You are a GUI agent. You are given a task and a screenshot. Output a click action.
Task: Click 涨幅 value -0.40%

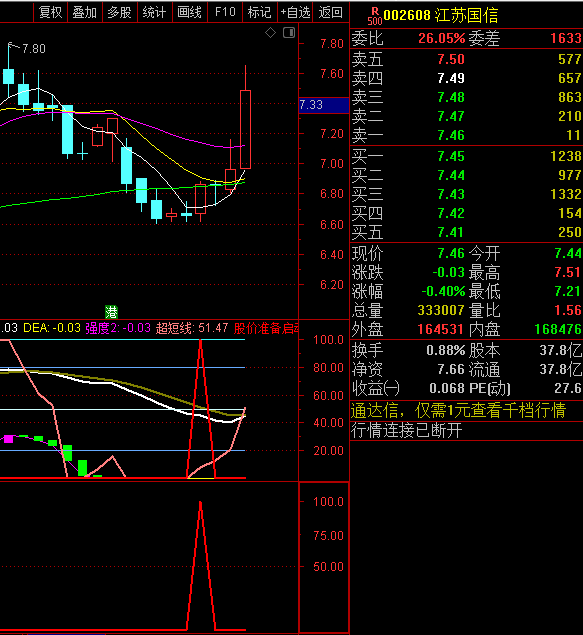tap(443, 292)
